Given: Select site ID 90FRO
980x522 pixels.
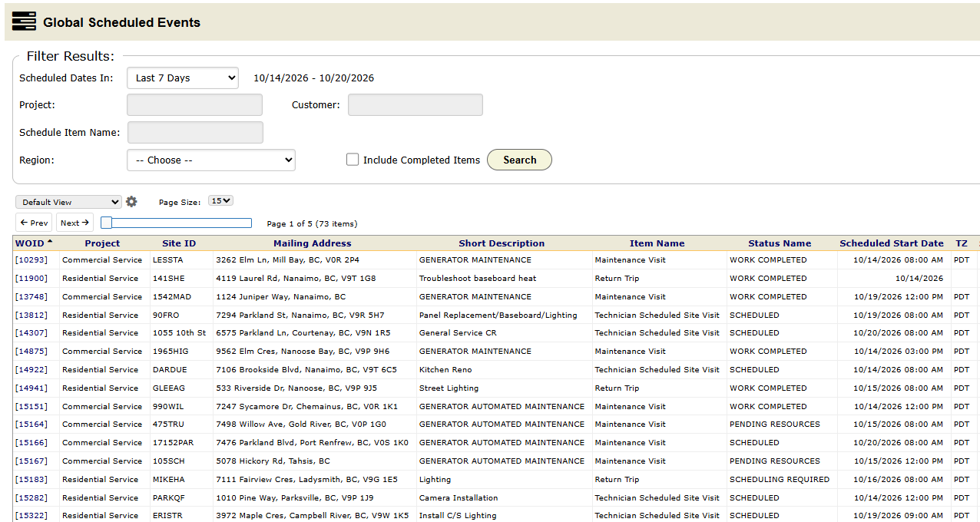Looking at the screenshot, I should pos(166,315).
